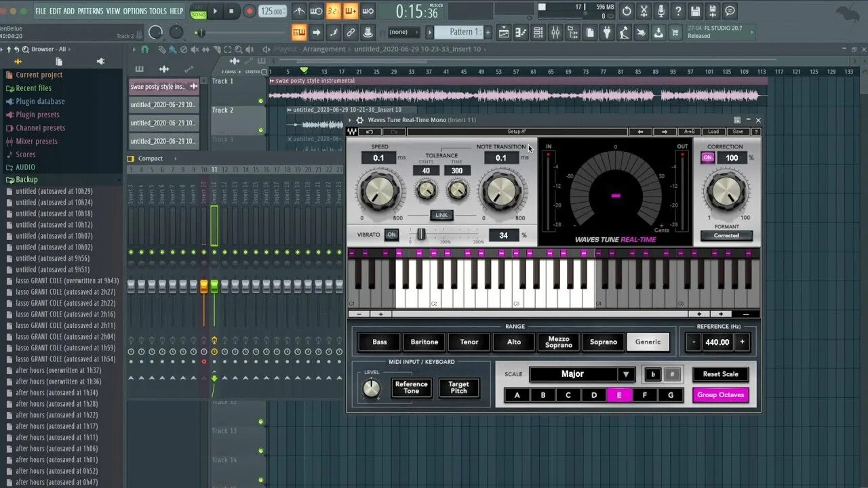Click the undo history circular arrow icon
This screenshot has width=868, height=488.
tap(627, 11)
